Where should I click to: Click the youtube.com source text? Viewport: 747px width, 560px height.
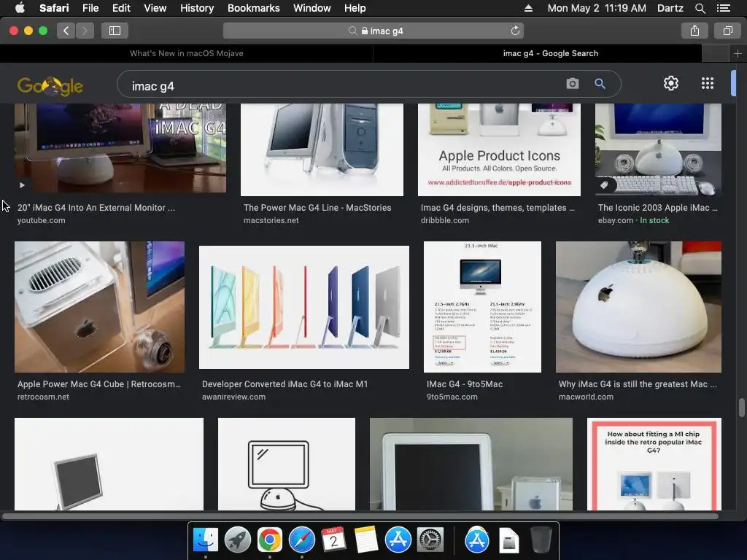click(42, 220)
